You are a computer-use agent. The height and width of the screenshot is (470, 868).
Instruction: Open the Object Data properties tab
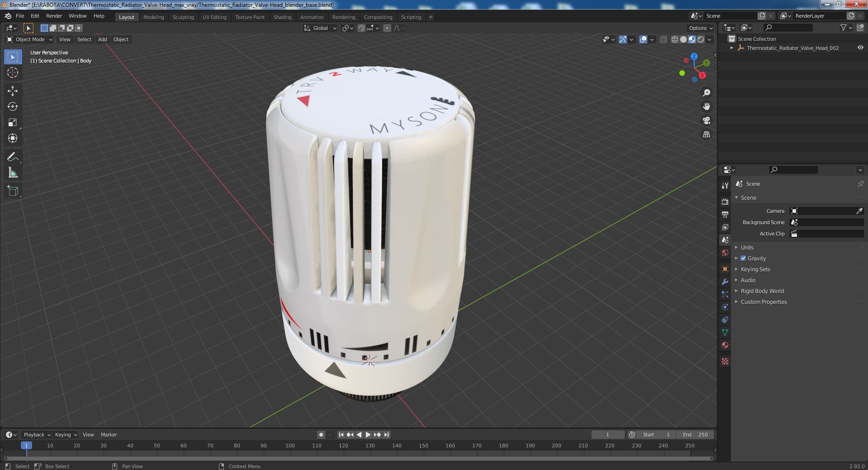725,332
